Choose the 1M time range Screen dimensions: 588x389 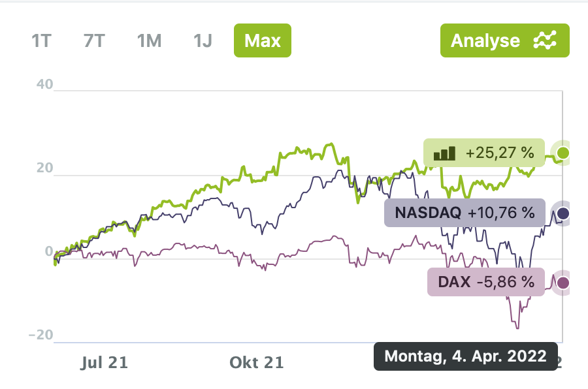pos(149,40)
